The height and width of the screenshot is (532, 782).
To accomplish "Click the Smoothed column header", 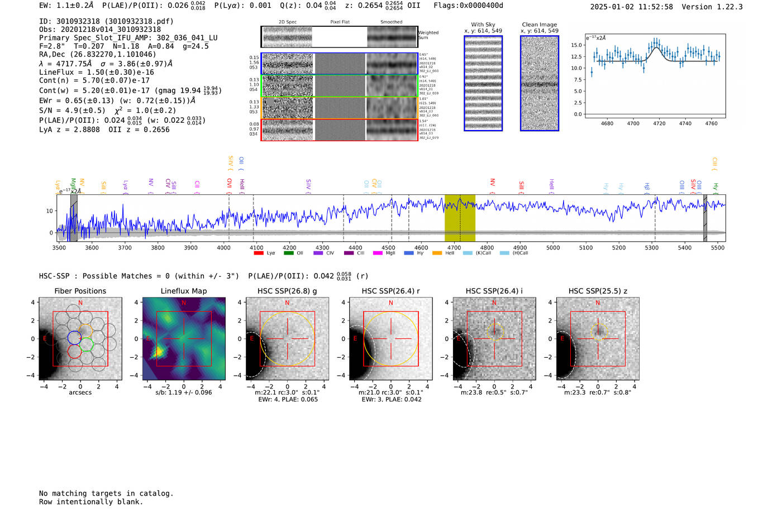I will (x=392, y=22).
